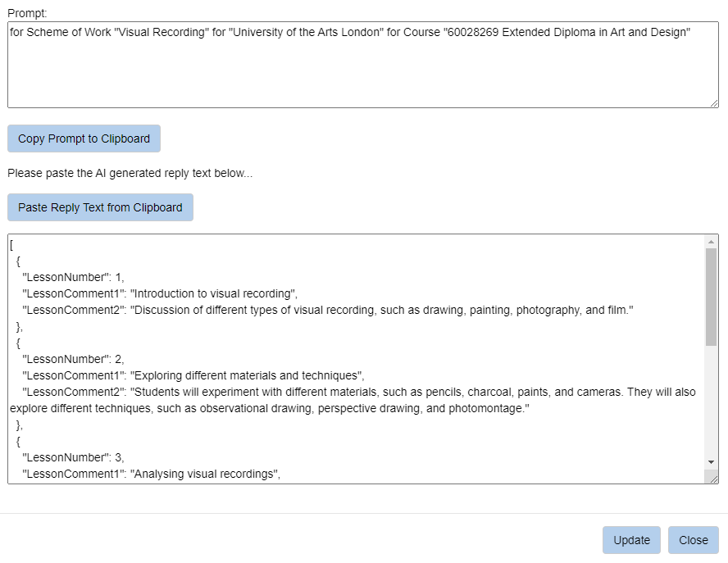Click on the "LessonNumber": 2 line
Viewport: 728px width, 563px height.
(74, 359)
